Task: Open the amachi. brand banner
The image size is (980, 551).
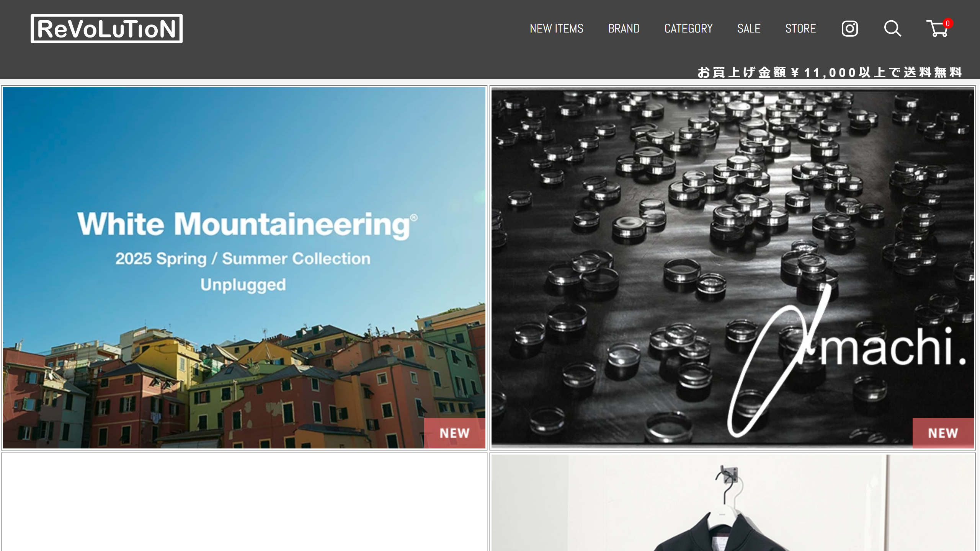Action: click(x=733, y=268)
